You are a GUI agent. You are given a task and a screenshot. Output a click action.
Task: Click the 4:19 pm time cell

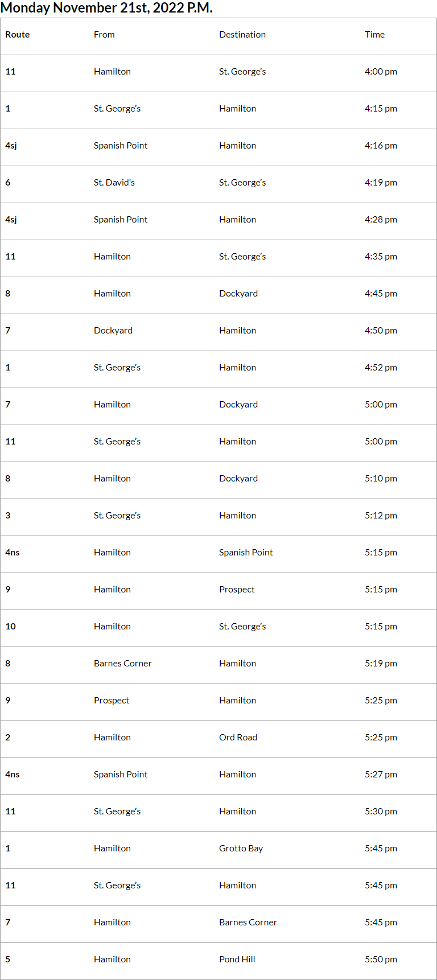[381, 183]
